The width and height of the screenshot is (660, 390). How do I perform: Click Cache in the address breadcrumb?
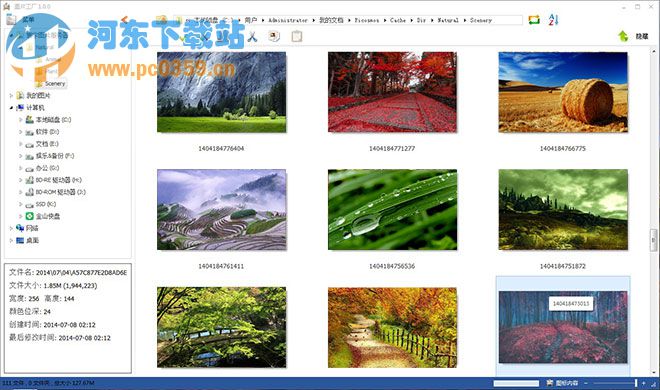pyautogui.click(x=398, y=20)
